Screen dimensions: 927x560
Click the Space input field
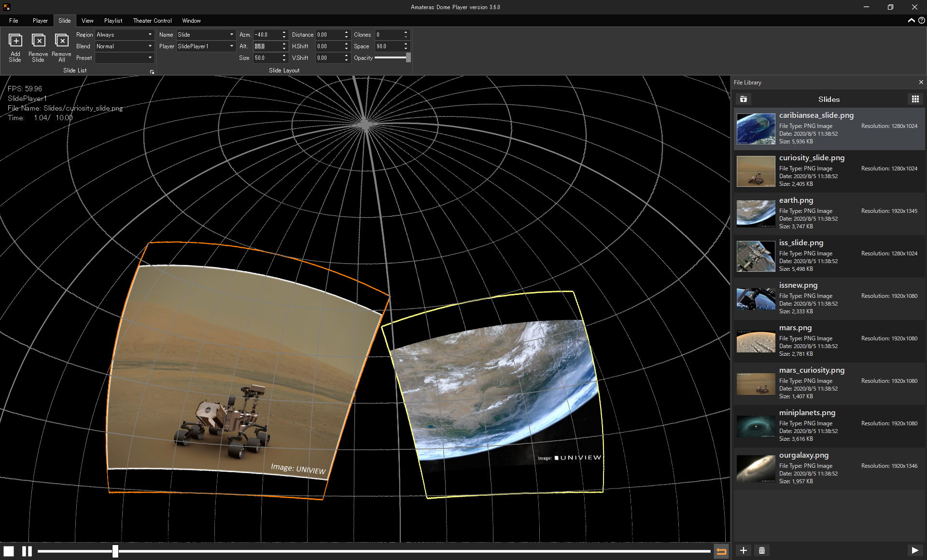tap(388, 46)
